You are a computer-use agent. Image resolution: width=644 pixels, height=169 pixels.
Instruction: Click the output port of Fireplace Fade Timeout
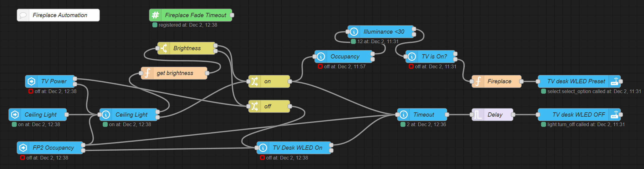[232, 15]
